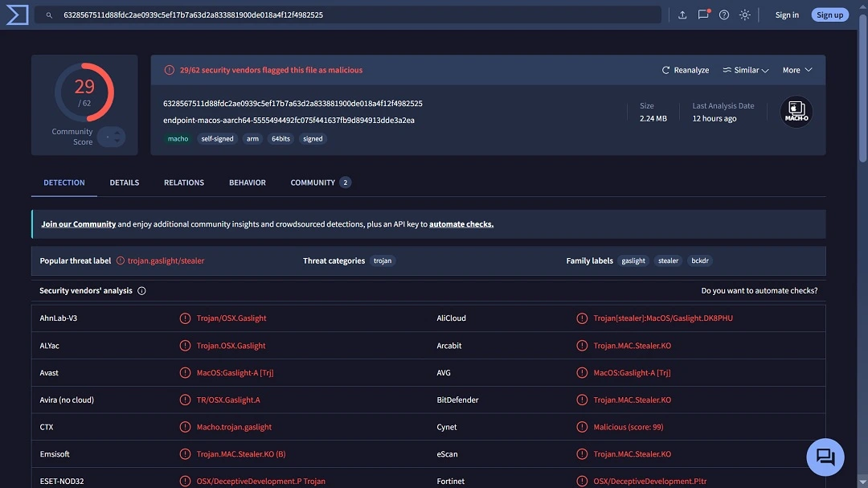Click the ALYac detection warning icon
Viewport: 868px width, 488px height.
tap(185, 346)
